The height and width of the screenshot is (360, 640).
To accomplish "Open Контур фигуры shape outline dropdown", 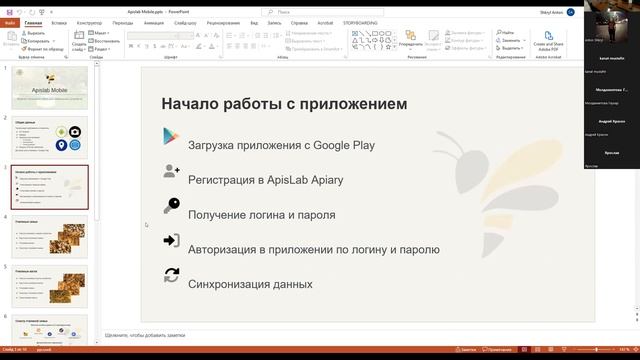I will 464,40.
